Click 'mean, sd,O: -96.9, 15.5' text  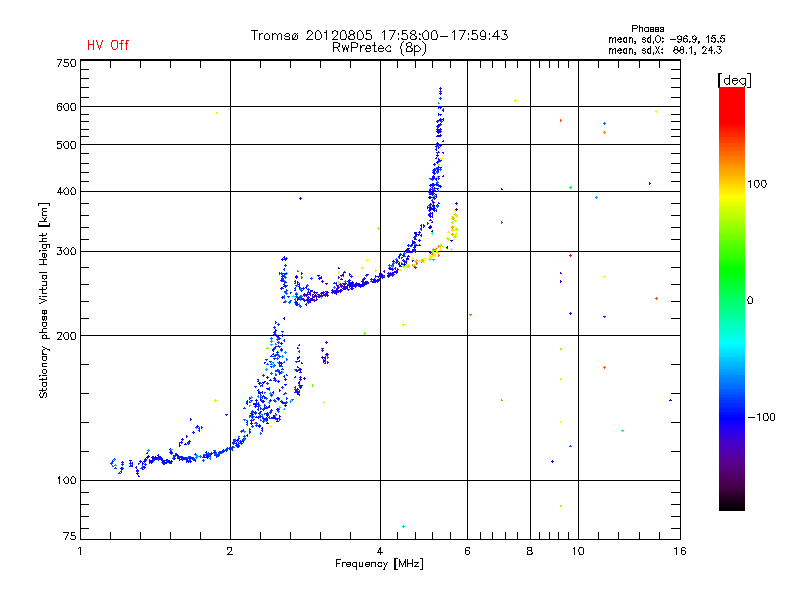(x=666, y=39)
